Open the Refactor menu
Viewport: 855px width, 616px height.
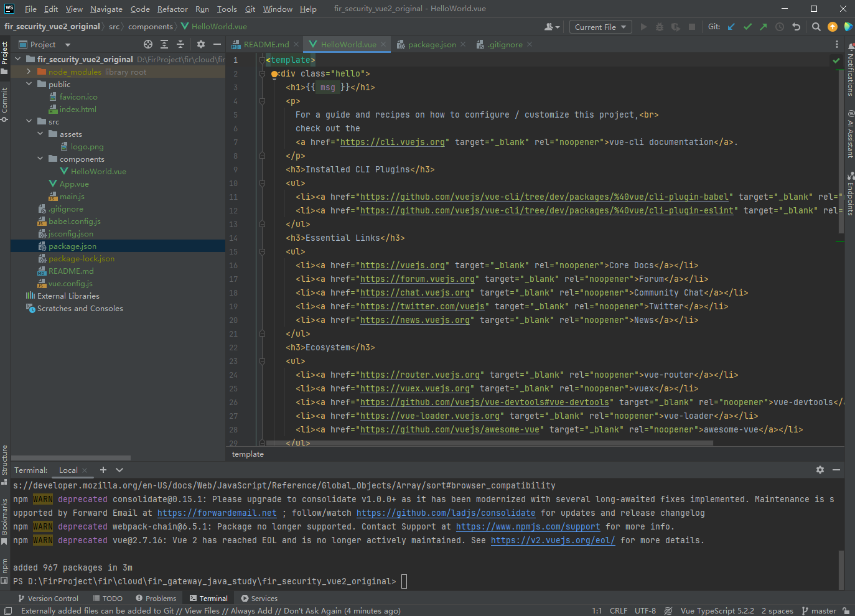click(172, 9)
